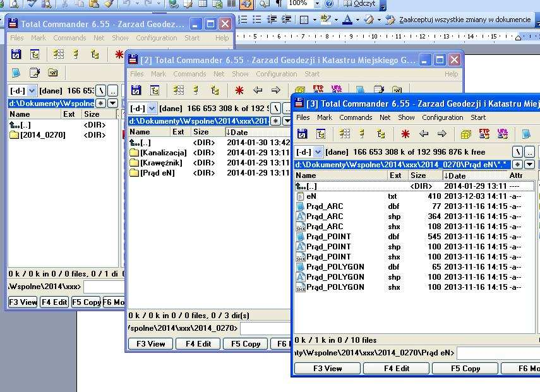The width and height of the screenshot is (540, 392).
Task: Click back arrow in window [2] toolbar
Action: (258, 90)
